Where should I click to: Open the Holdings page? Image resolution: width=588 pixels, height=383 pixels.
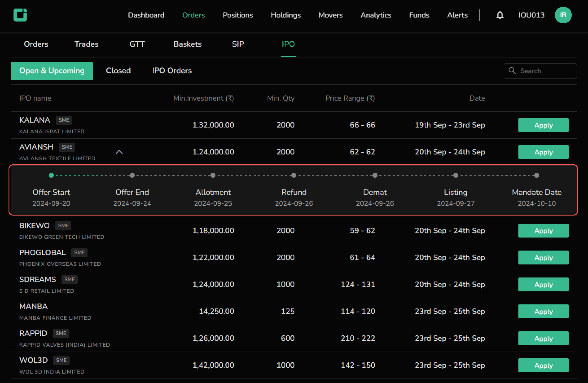pos(286,15)
